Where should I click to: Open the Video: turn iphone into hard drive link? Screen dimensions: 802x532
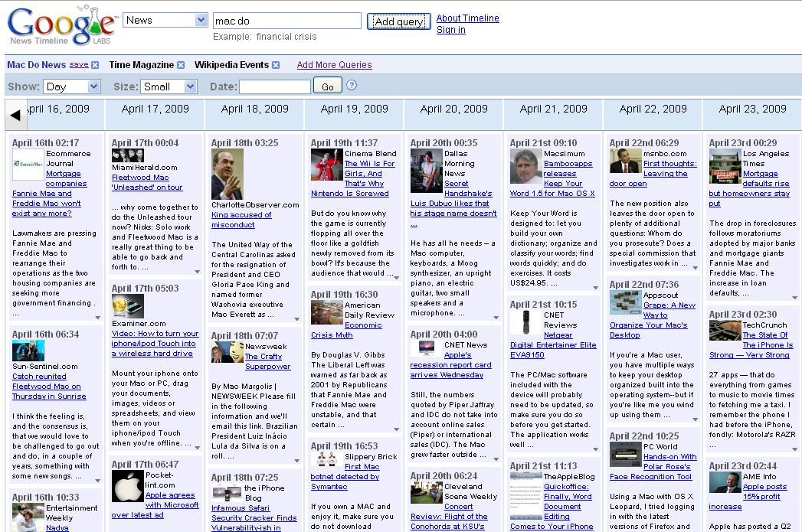pos(155,344)
